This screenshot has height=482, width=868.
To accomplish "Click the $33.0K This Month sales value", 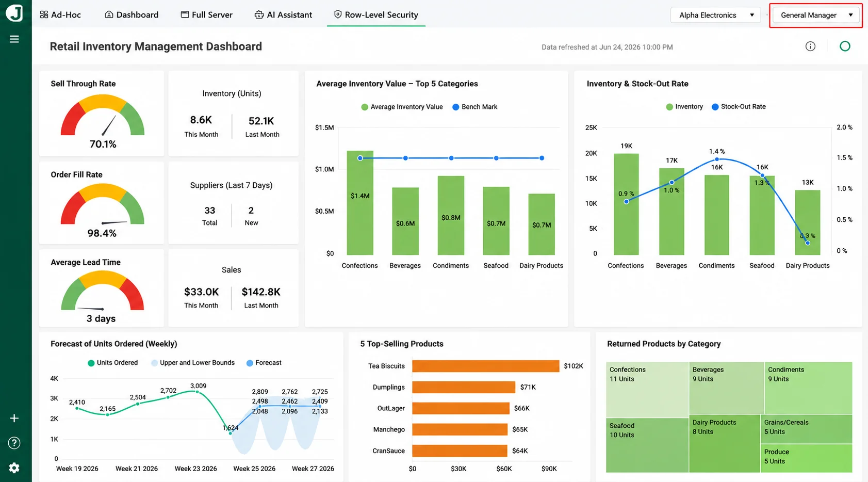I will click(x=202, y=292).
